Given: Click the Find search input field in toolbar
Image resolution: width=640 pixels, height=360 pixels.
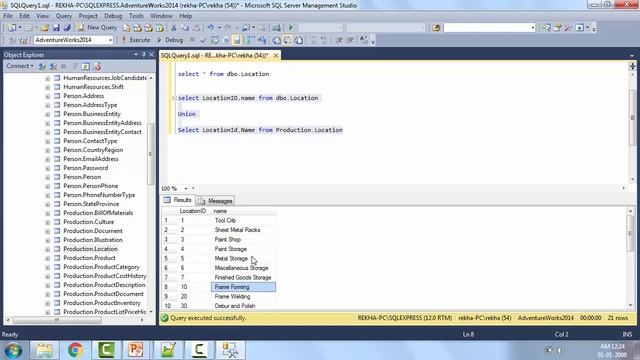Looking at the screenshot, I should tap(489, 28).
